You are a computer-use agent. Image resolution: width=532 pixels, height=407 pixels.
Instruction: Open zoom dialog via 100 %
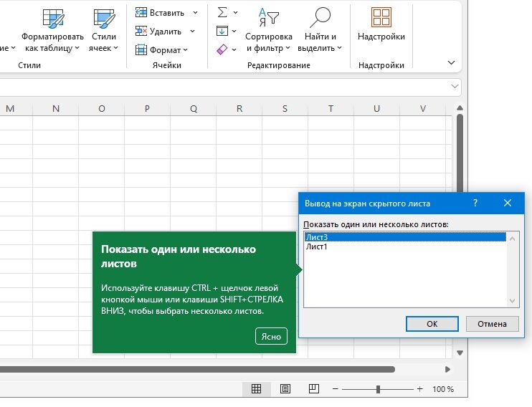pos(443,389)
